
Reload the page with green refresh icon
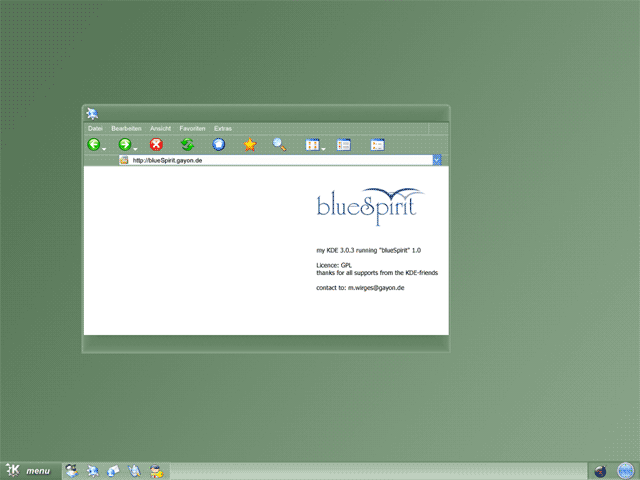click(x=187, y=144)
